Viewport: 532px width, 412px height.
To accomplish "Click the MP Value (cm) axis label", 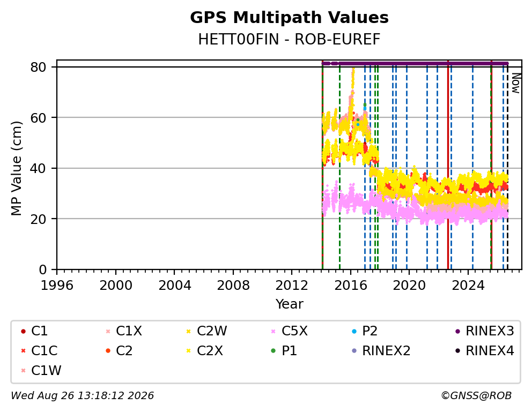I will tap(16, 168).
